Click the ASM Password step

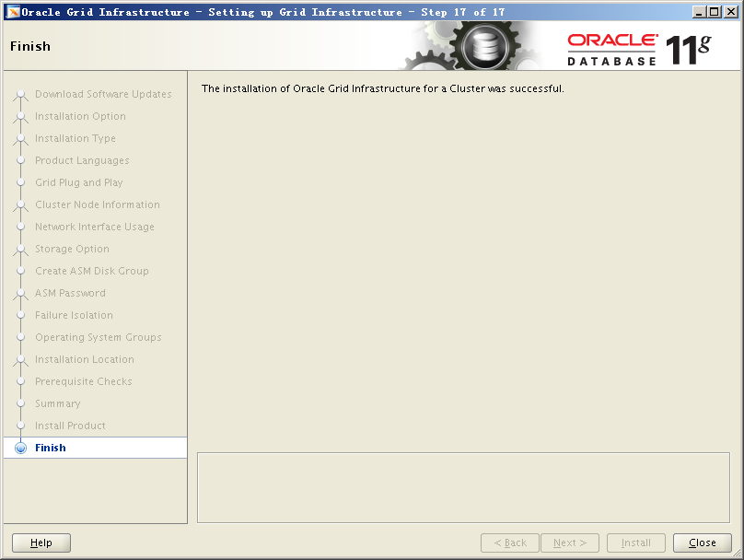[70, 293]
